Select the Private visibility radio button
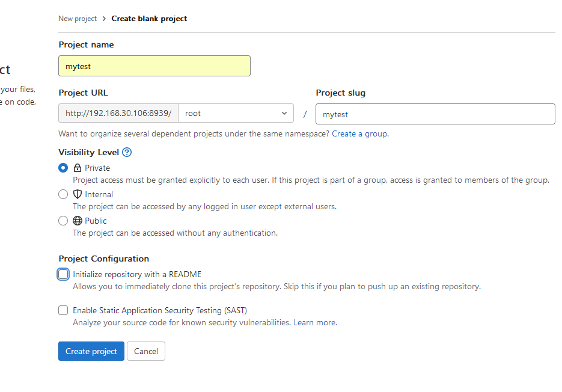 63,168
